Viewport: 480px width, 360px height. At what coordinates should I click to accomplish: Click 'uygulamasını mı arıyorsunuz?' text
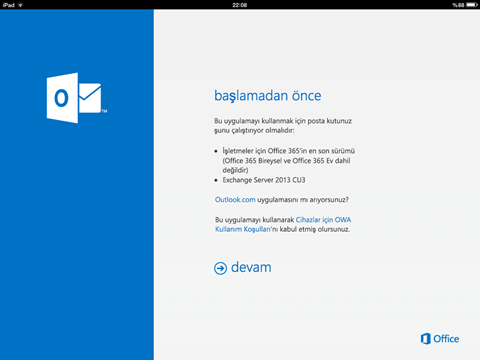pyautogui.click(x=303, y=200)
